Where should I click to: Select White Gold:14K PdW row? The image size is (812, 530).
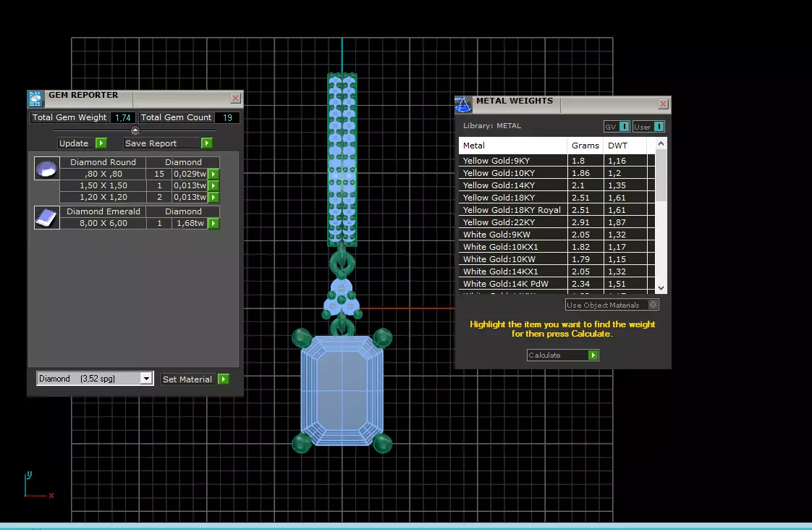557,284
